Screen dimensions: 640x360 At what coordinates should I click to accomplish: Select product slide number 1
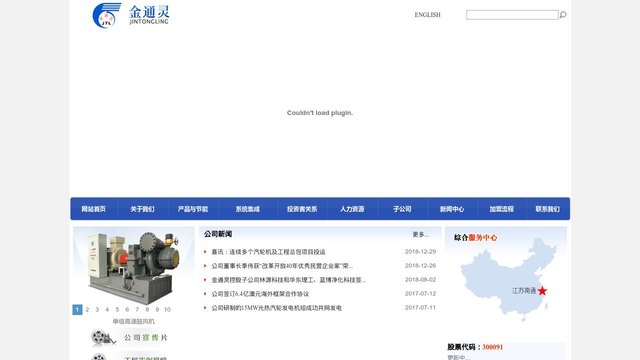pyautogui.click(x=77, y=309)
